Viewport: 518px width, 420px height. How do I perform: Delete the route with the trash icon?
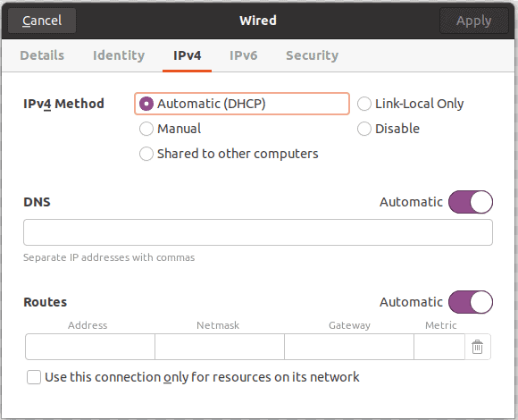(477, 347)
